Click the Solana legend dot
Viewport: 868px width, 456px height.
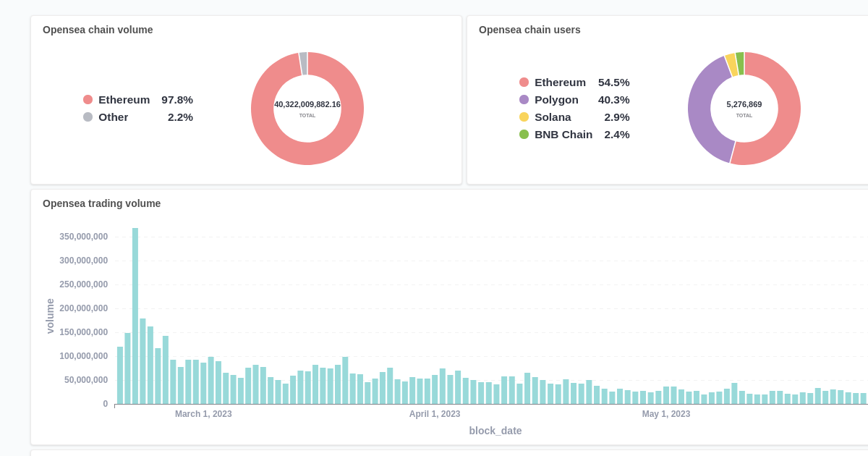coord(524,117)
